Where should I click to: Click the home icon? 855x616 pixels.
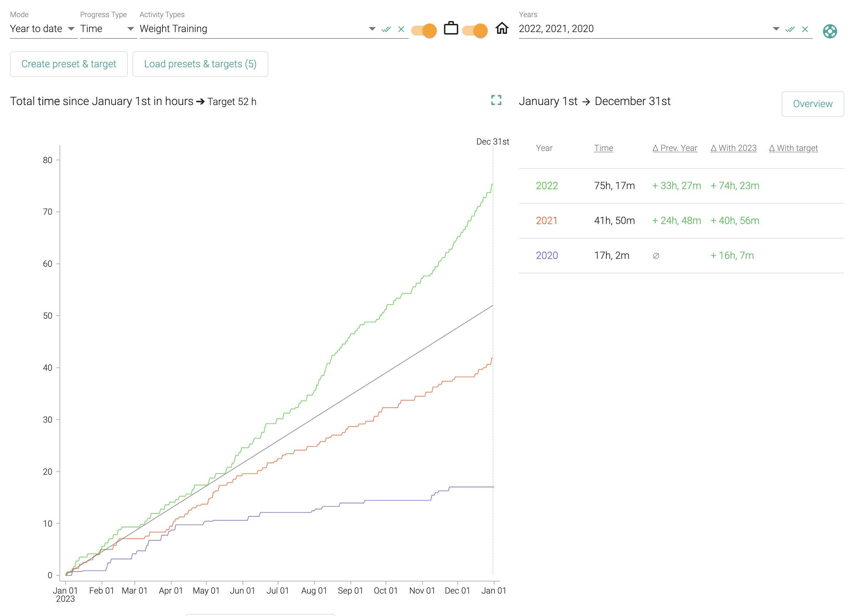tap(502, 28)
